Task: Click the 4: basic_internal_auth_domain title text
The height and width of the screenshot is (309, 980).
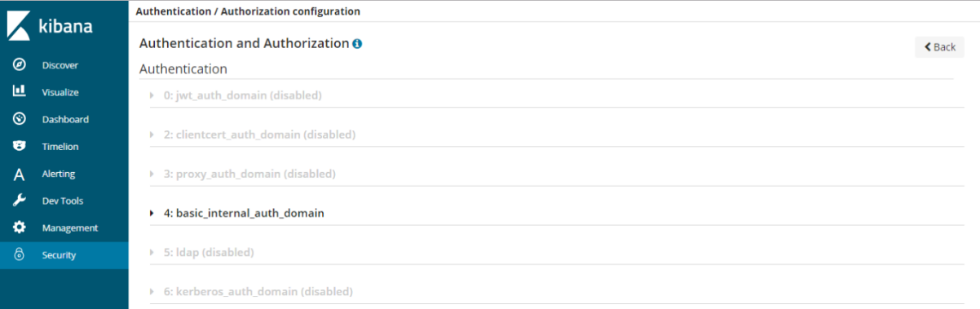Action: pyautogui.click(x=244, y=213)
